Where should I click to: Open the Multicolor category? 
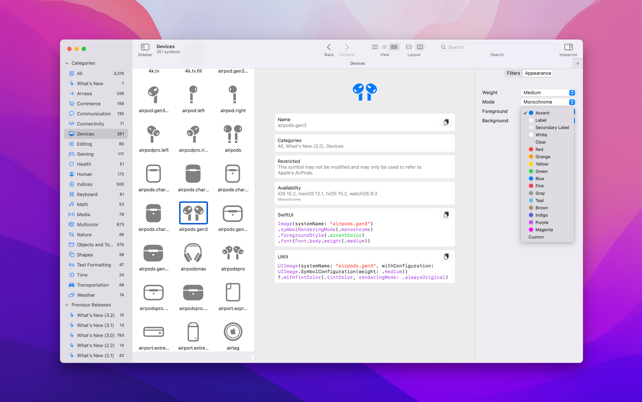pos(96,224)
